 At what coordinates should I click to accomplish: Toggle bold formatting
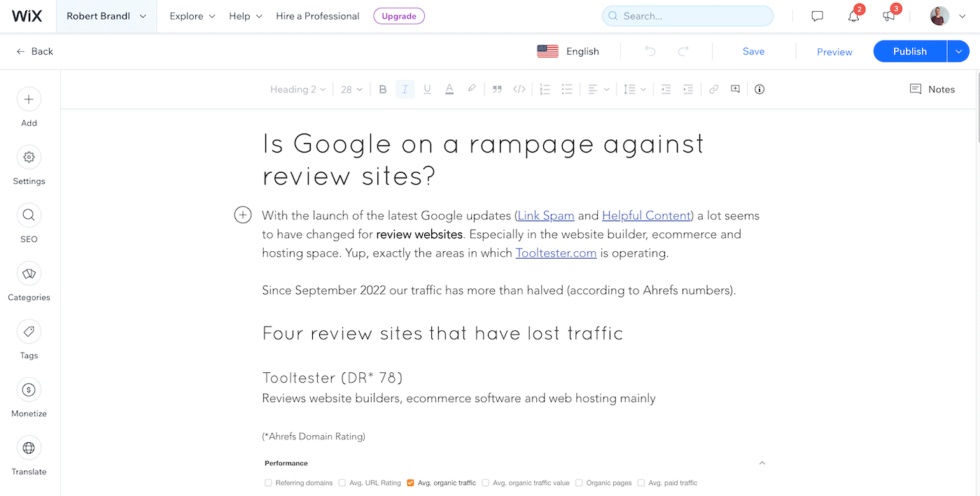pos(383,90)
